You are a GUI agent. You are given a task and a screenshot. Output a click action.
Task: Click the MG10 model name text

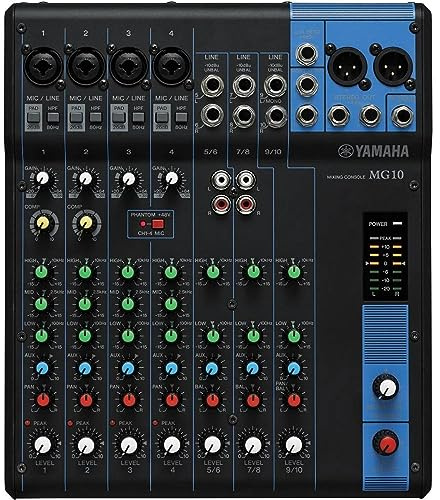[386, 175]
